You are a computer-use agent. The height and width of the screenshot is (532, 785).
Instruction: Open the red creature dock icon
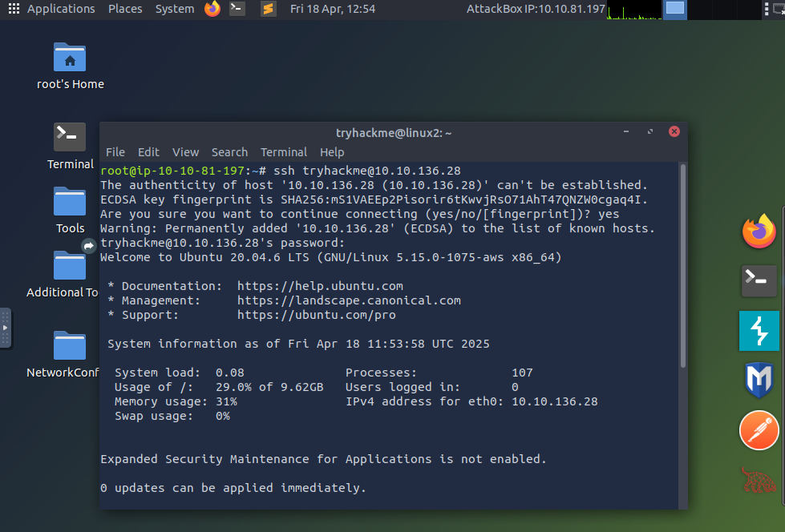click(x=759, y=479)
